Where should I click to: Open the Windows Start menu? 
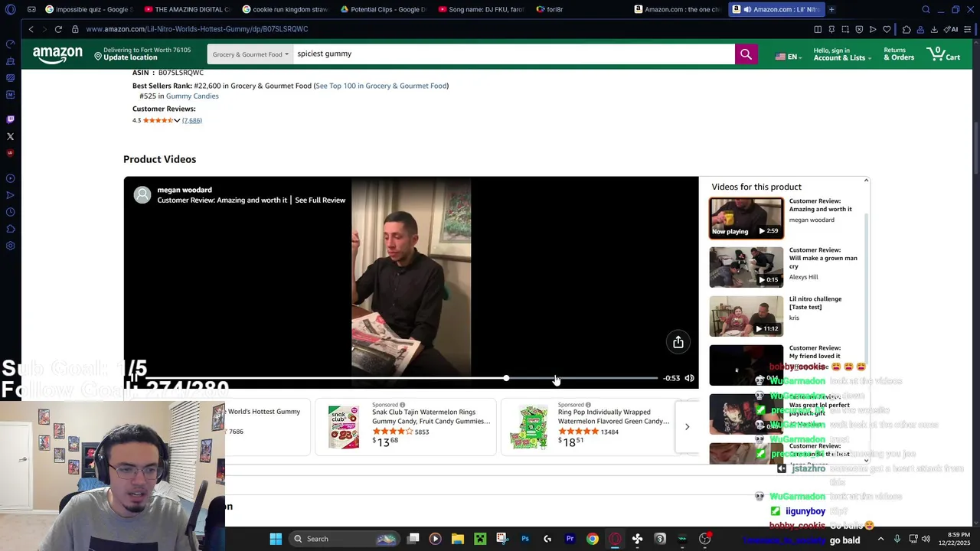click(276, 539)
